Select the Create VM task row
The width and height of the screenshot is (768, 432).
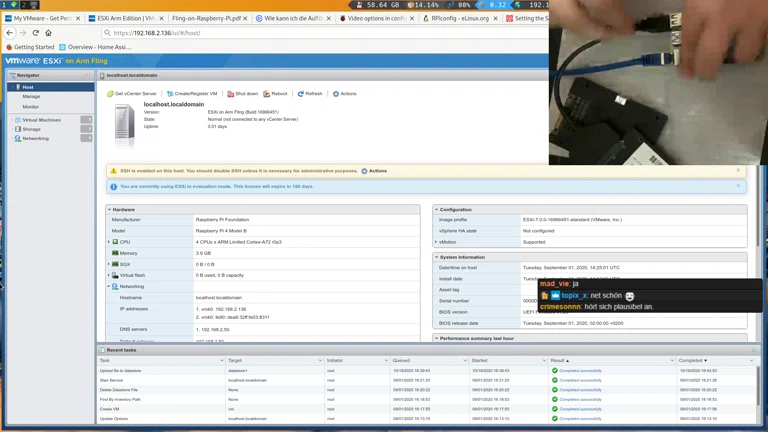click(x=427, y=409)
